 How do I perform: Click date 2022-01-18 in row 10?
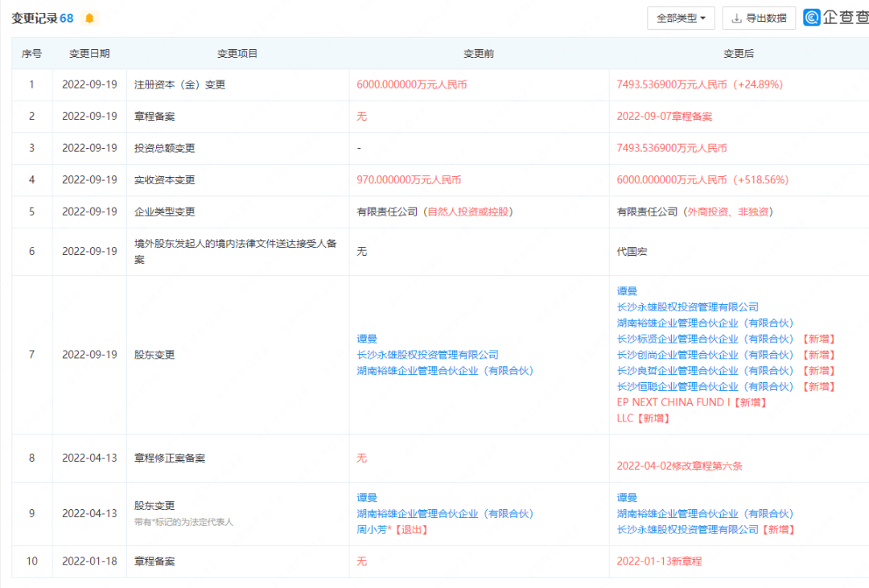tap(89, 561)
